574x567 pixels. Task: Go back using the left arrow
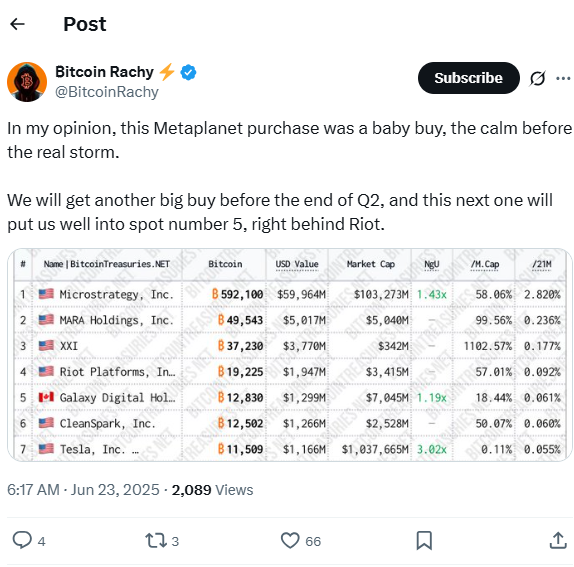pos(17,24)
